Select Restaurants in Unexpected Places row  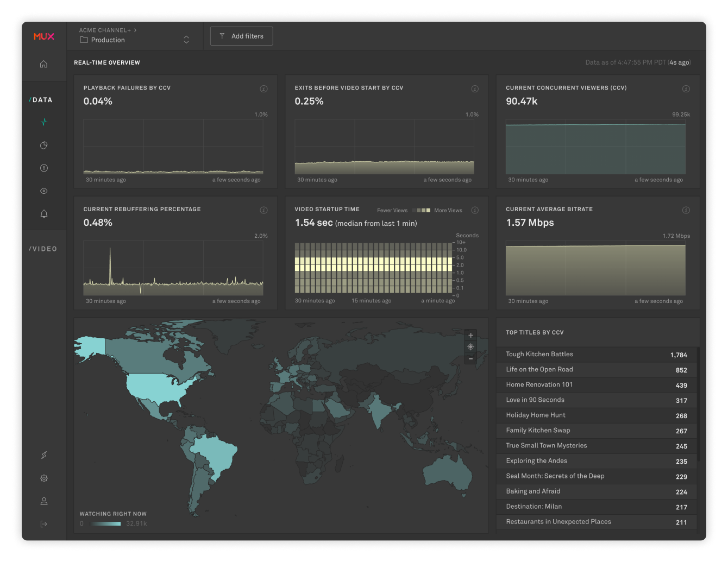(x=597, y=522)
